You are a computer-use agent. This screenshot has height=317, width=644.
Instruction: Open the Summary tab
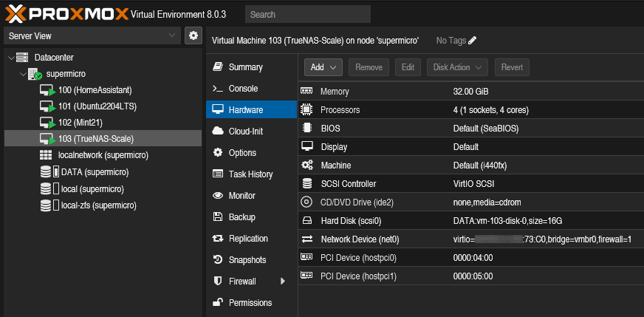pos(251,67)
